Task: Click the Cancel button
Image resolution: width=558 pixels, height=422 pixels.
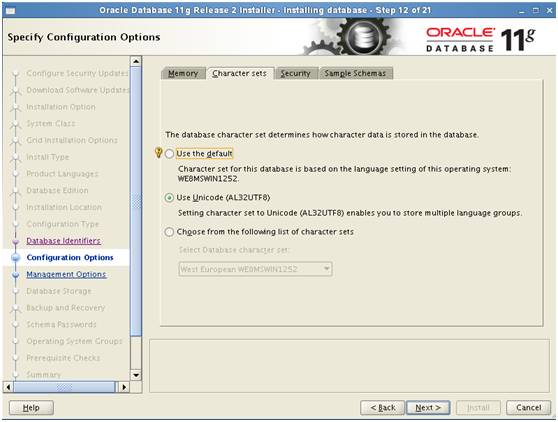Action: point(528,408)
